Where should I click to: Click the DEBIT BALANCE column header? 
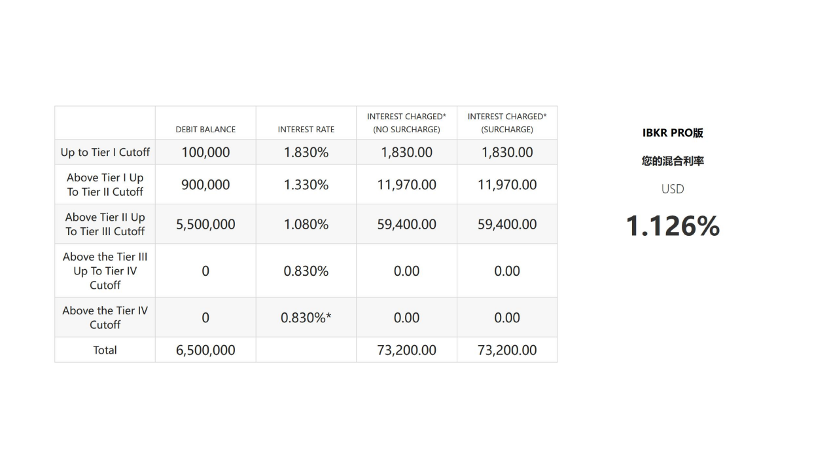[x=205, y=129]
